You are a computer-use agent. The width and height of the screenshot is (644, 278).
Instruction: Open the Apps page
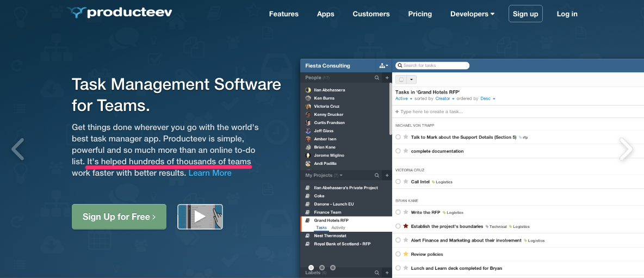326,14
